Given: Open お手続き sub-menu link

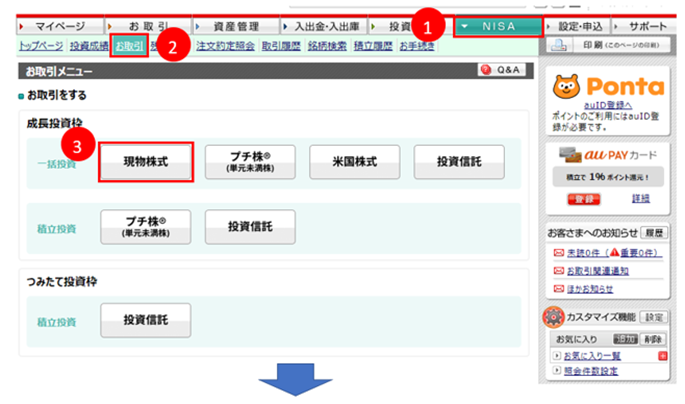Looking at the screenshot, I should tap(417, 46).
